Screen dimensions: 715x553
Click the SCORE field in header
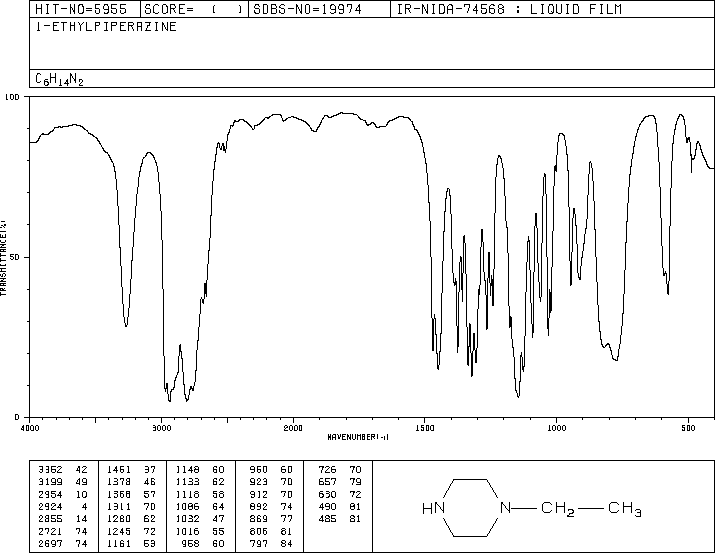194,9
